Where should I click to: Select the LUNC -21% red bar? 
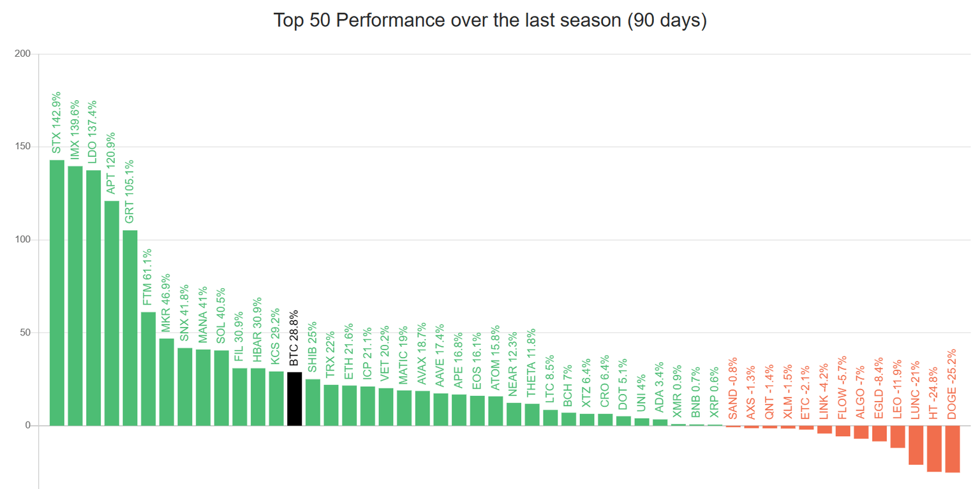click(x=916, y=445)
